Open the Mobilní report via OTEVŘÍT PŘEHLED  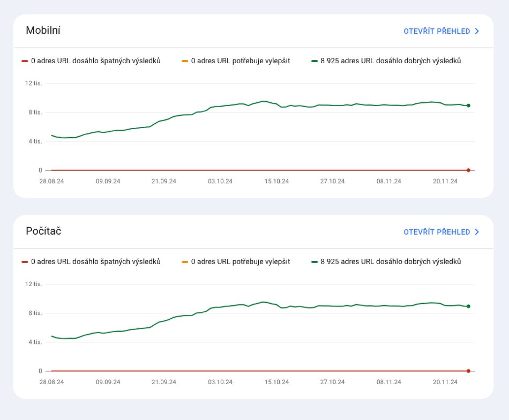click(x=436, y=31)
